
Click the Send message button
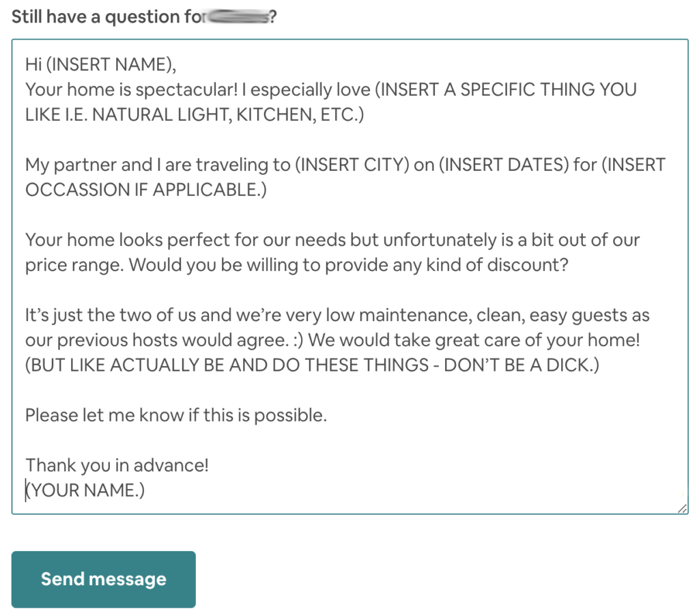click(104, 579)
